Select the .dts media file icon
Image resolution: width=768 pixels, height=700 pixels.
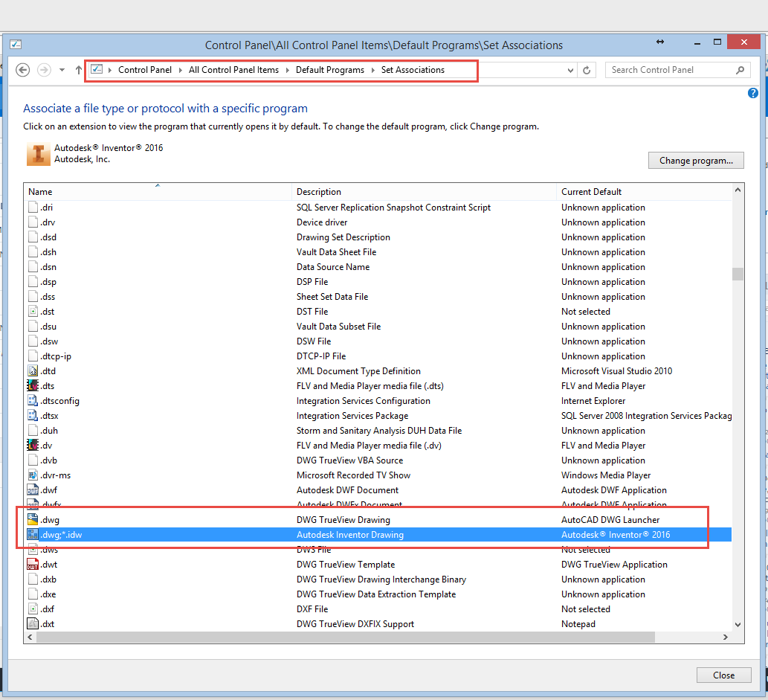tap(33, 386)
